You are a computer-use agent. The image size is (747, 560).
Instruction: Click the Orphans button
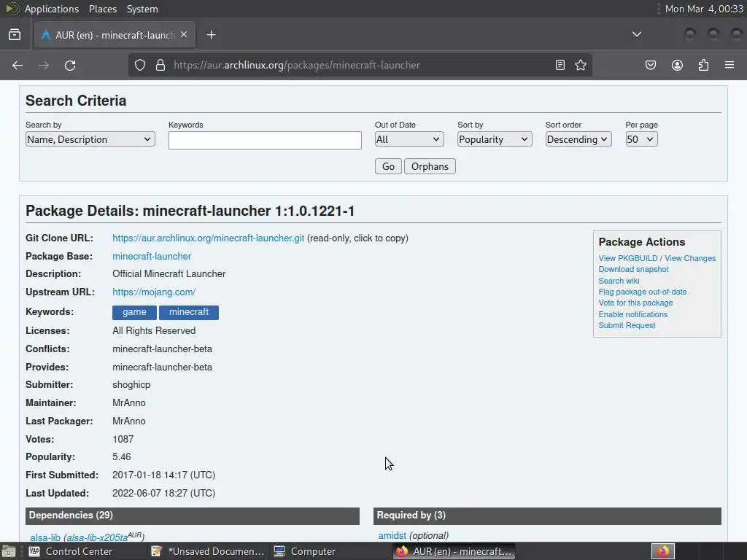[430, 166]
